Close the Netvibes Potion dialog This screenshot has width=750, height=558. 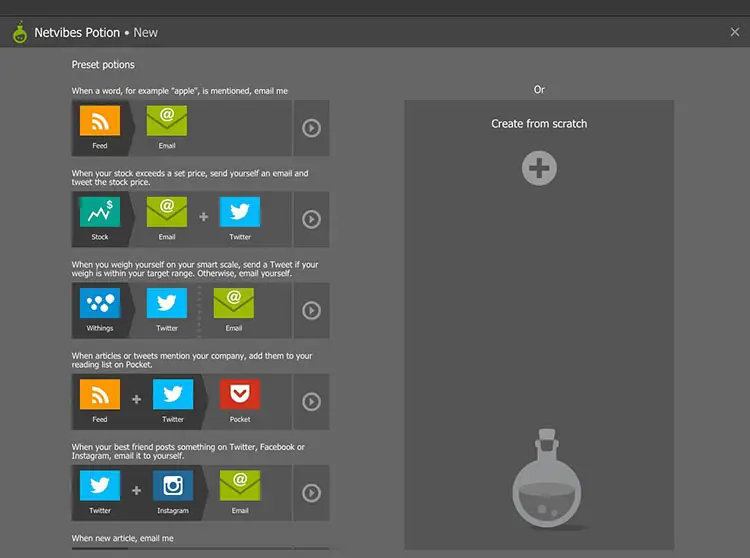pyautogui.click(x=735, y=32)
